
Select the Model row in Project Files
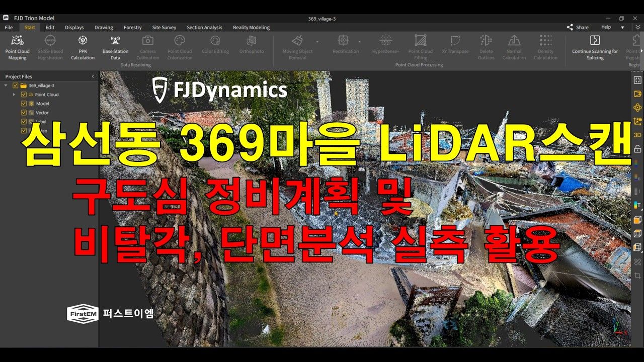click(x=42, y=104)
